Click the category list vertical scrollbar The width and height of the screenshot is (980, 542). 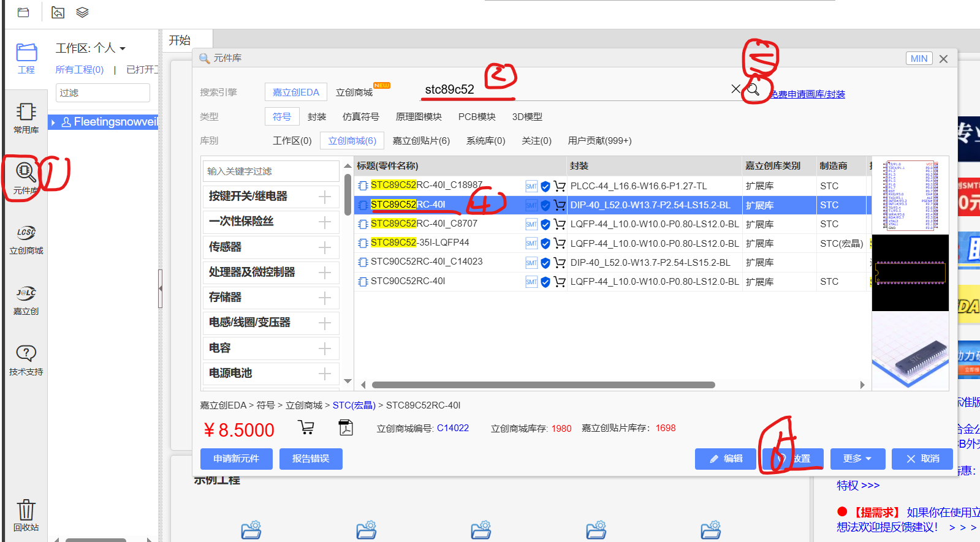348,195
